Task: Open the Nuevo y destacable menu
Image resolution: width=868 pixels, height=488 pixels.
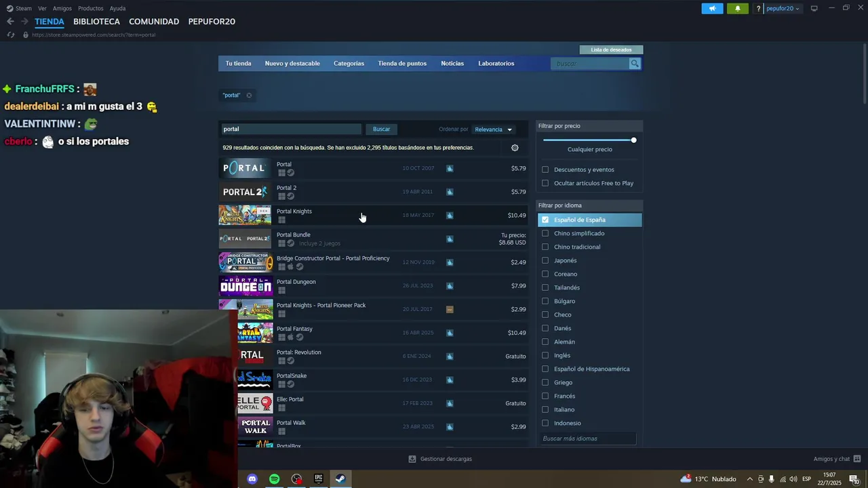Action: point(292,64)
